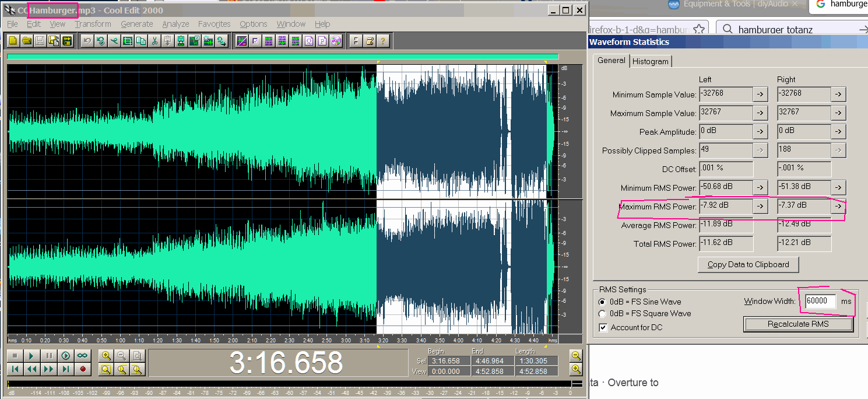Click the Play Looped infinity button

(83, 355)
